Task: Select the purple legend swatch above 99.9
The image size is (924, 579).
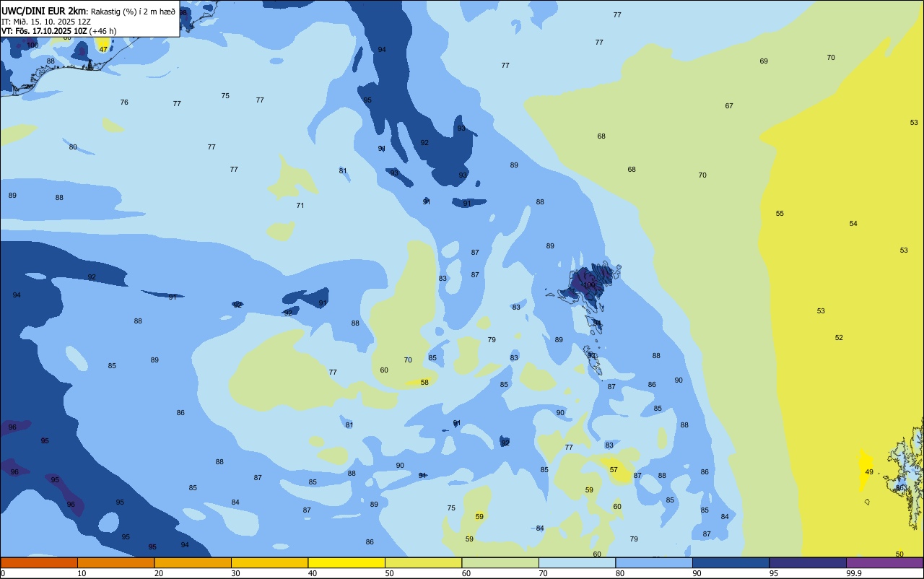Action: (885, 562)
